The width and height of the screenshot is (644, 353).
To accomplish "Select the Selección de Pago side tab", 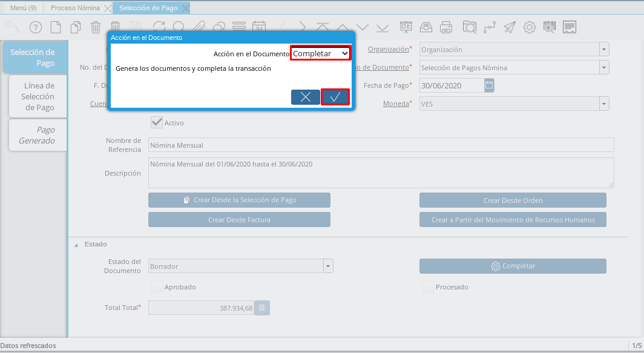I will pos(35,58).
